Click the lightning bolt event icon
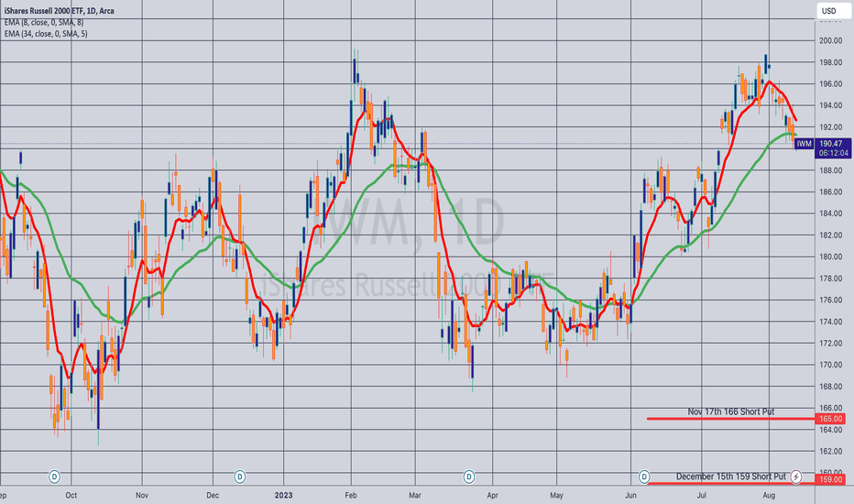 tap(795, 477)
